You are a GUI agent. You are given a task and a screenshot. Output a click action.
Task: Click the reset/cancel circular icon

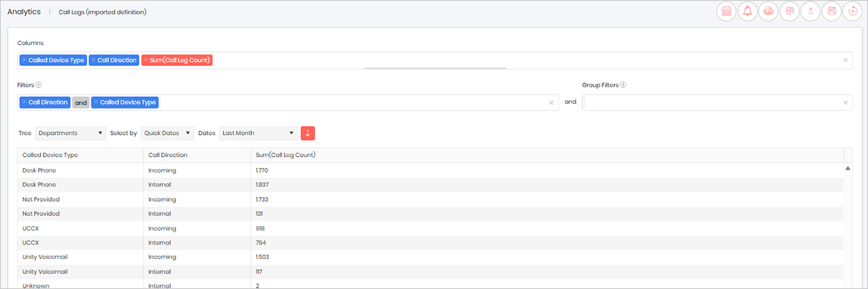pos(852,11)
